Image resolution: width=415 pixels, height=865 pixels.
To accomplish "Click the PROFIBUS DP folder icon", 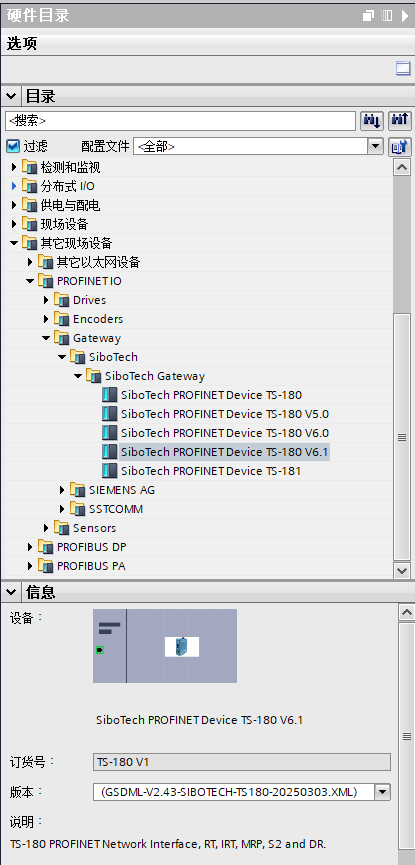I will point(46,547).
